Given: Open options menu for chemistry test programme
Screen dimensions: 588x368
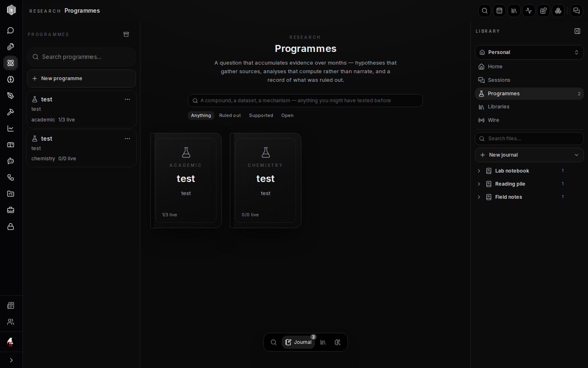Looking at the screenshot, I should [x=127, y=139].
